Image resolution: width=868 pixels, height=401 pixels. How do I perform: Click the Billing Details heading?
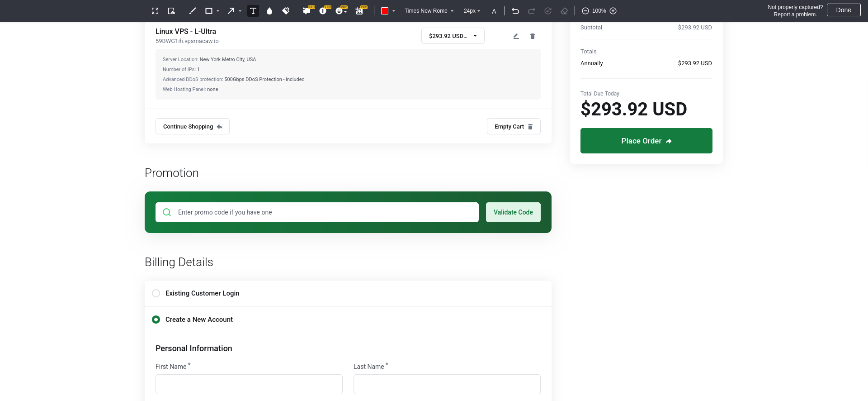click(x=179, y=262)
